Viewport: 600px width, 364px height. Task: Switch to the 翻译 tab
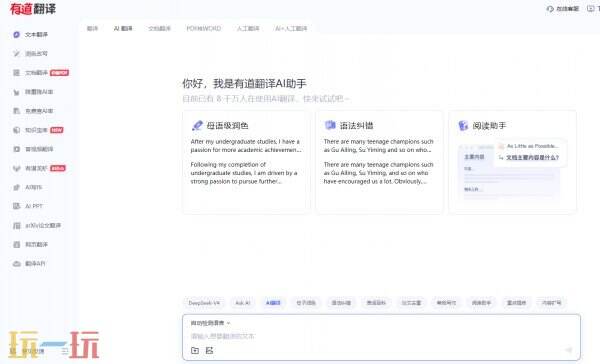(92, 28)
